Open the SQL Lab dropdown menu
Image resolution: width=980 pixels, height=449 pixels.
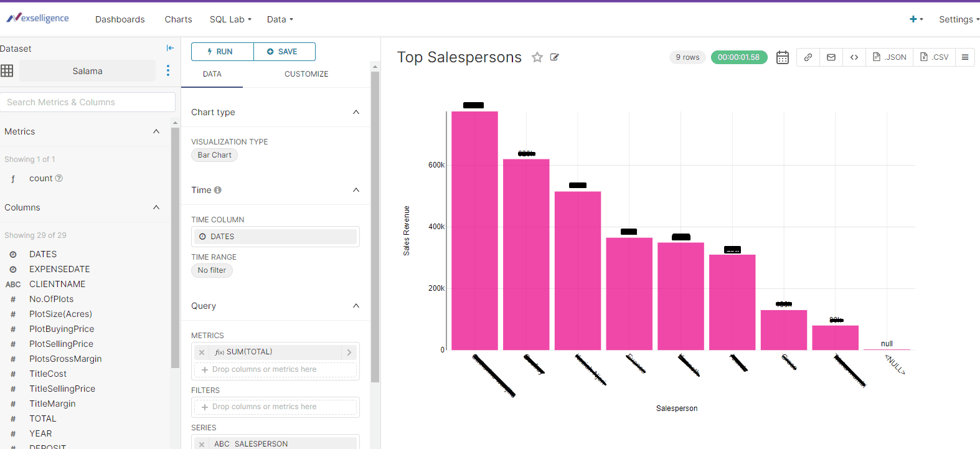[x=230, y=19]
